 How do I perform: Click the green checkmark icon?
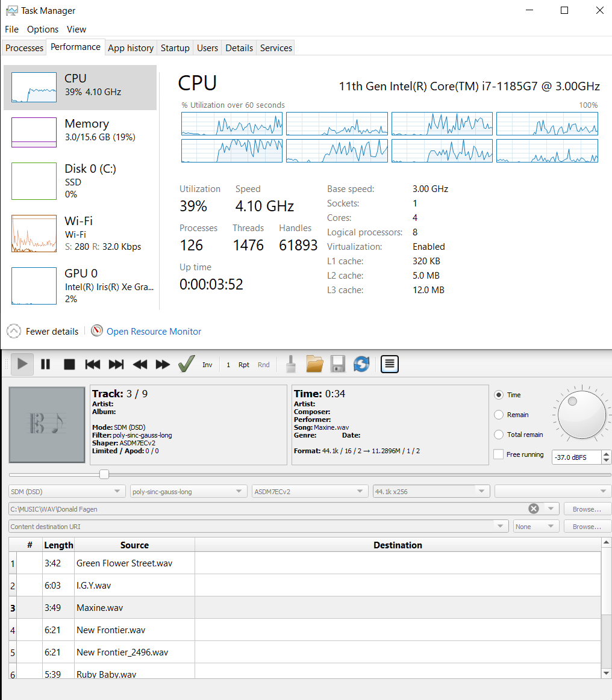click(186, 364)
